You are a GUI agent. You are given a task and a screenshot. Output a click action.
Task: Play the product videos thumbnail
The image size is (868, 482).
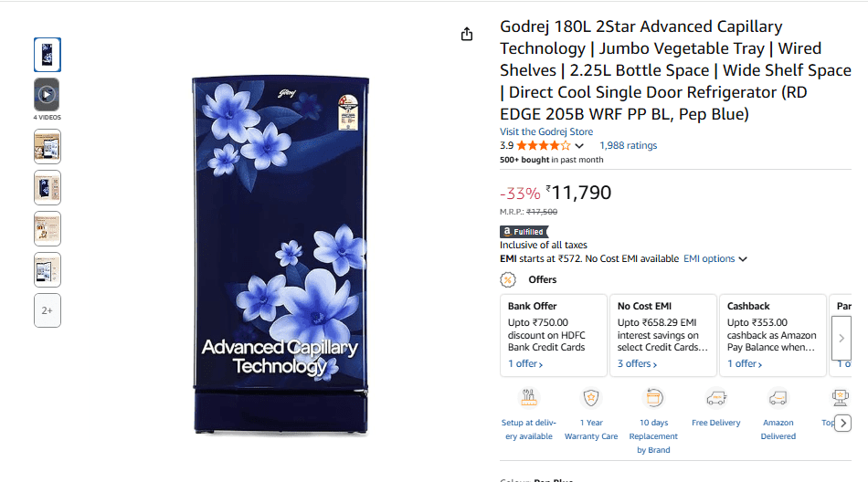[48, 94]
